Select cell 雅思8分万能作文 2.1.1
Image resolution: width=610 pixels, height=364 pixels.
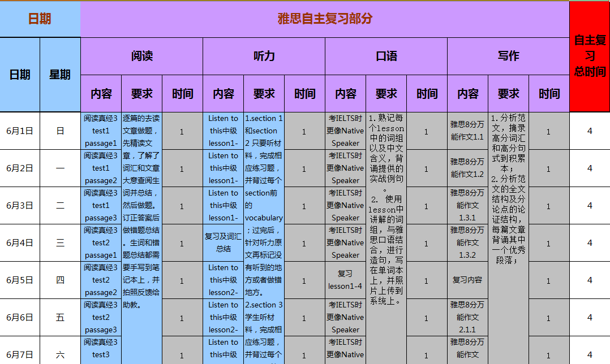click(467, 318)
